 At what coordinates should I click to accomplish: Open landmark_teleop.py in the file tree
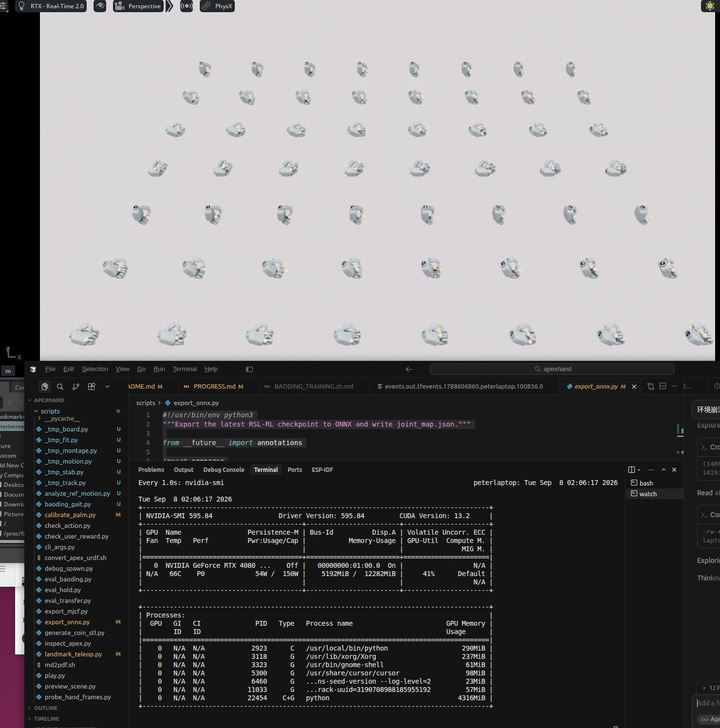point(73,654)
